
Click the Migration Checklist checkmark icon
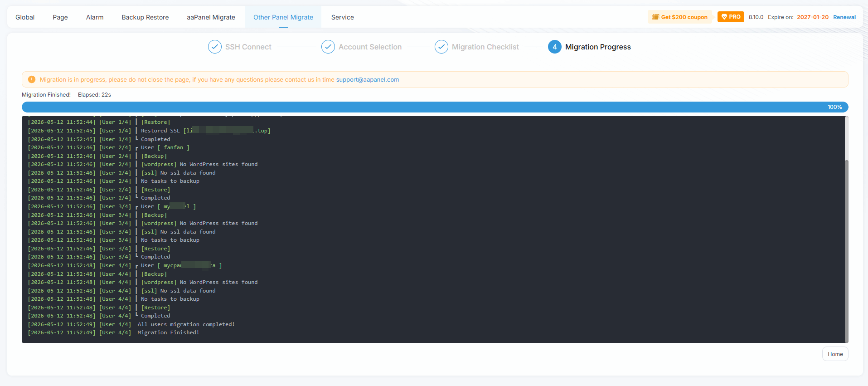click(x=441, y=47)
